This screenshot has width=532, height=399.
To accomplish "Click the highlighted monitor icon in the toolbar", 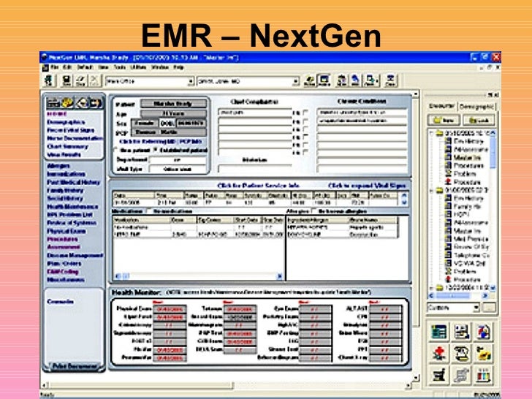I will (x=324, y=80).
